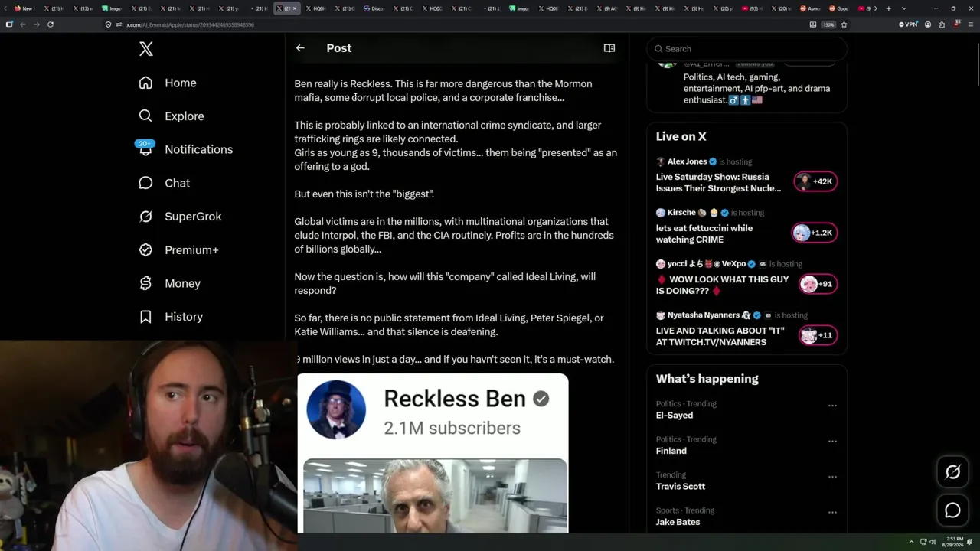Click the 'What's happening' heading
The width and height of the screenshot is (980, 551).
pyautogui.click(x=707, y=379)
